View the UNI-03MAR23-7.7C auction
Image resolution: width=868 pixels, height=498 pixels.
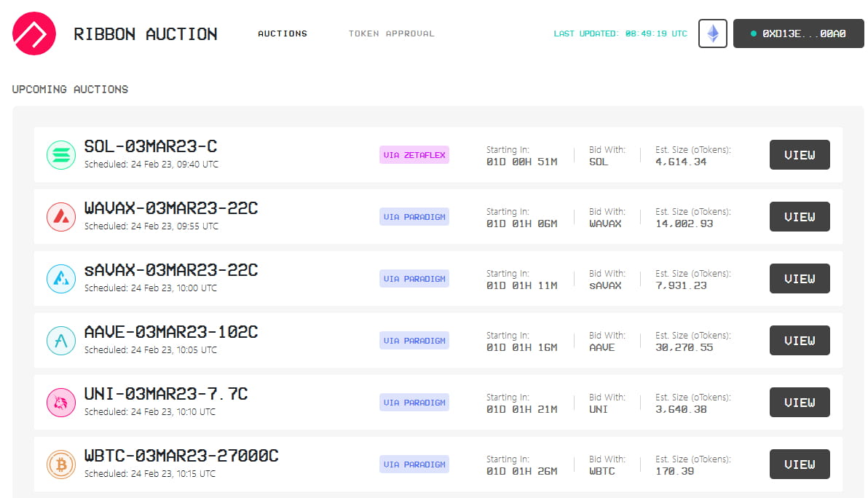pos(800,403)
